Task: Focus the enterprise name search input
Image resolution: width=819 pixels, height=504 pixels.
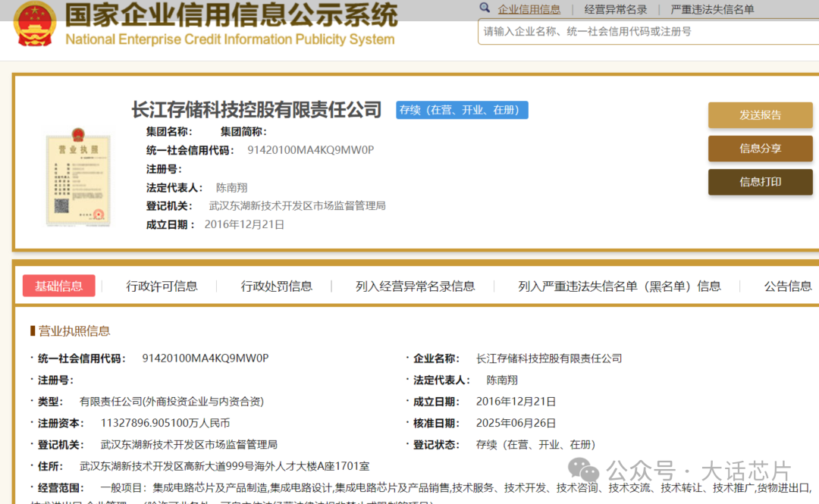Action: pos(648,32)
